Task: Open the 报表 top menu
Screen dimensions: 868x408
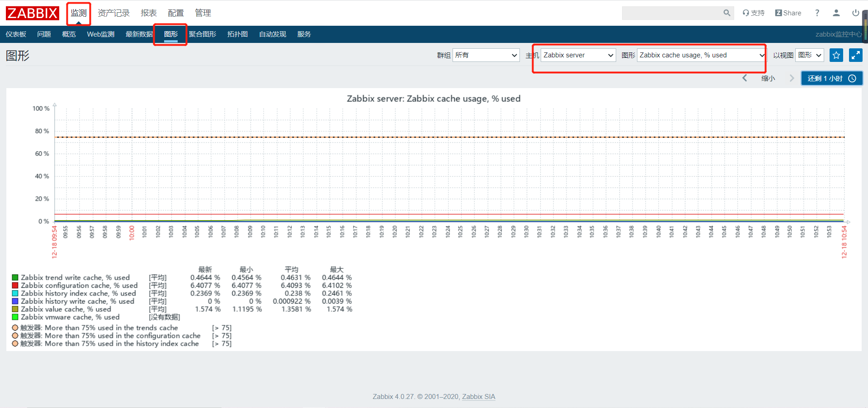Action: [x=149, y=13]
